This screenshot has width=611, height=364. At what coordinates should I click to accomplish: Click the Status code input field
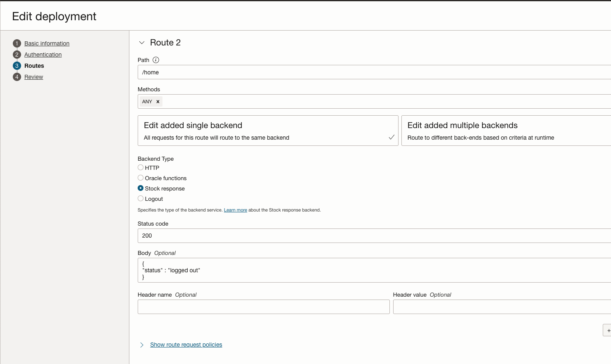coord(372,236)
